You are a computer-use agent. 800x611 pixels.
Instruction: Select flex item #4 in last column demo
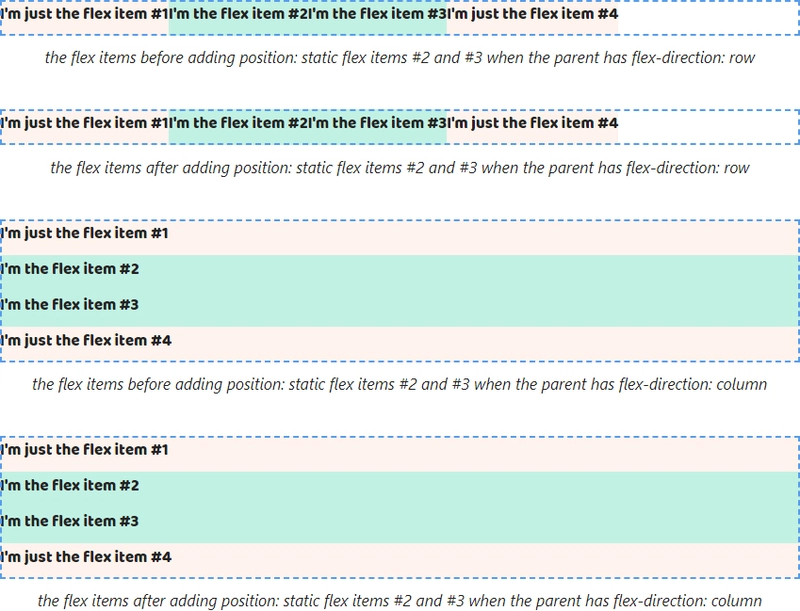400,561
